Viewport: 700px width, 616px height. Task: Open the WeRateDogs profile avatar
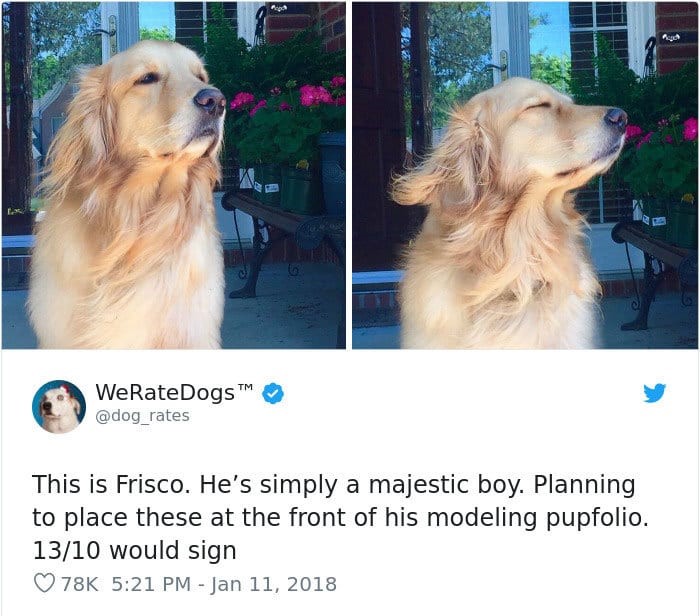click(58, 406)
